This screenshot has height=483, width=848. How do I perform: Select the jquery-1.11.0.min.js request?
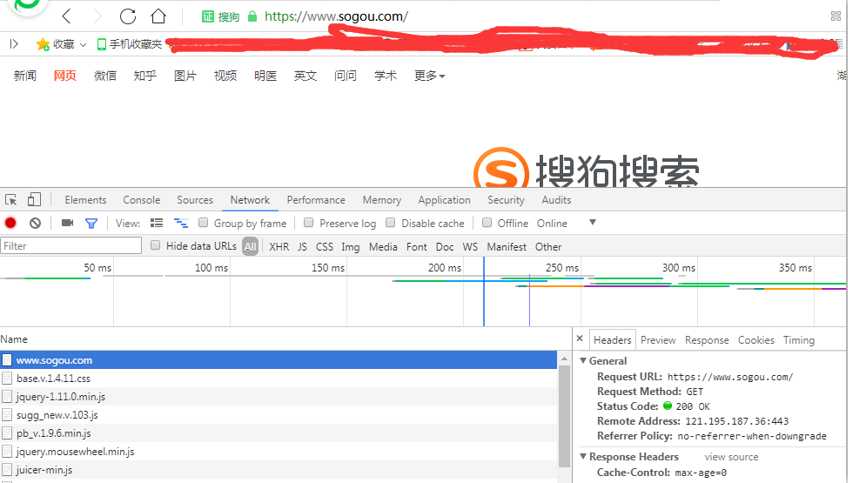click(x=278, y=396)
